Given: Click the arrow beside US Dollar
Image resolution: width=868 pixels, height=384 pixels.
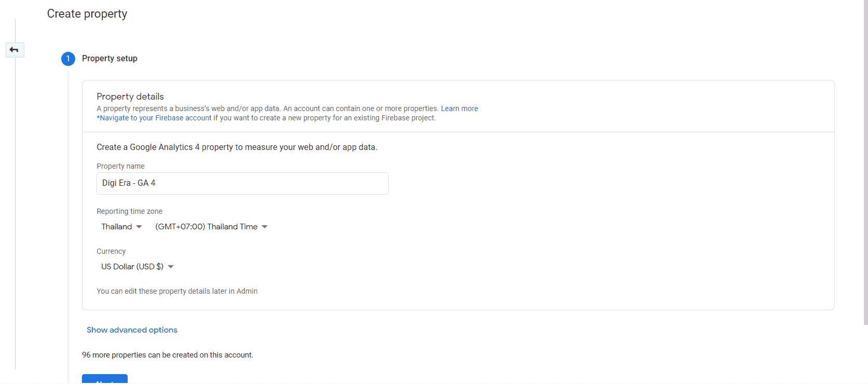Looking at the screenshot, I should (x=171, y=267).
